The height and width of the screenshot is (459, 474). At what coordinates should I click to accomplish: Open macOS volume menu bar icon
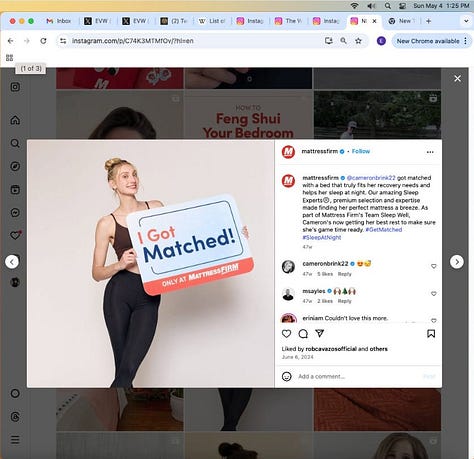coord(371,6)
